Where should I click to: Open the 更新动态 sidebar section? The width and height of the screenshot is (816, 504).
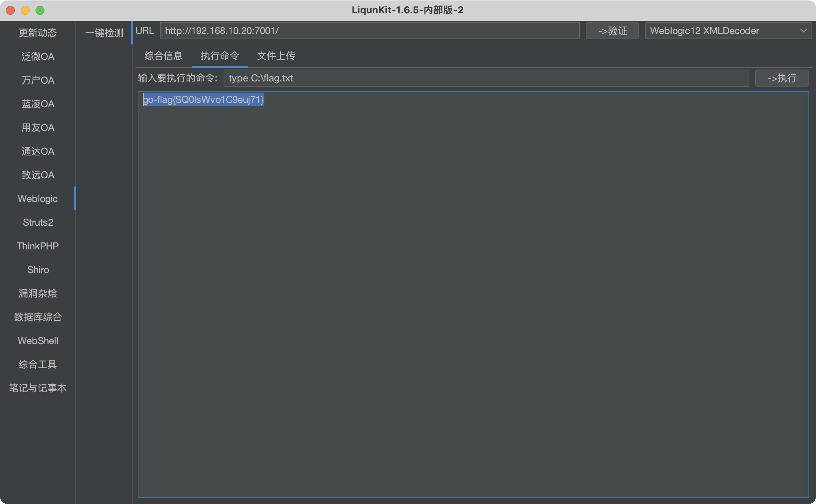pos(38,33)
